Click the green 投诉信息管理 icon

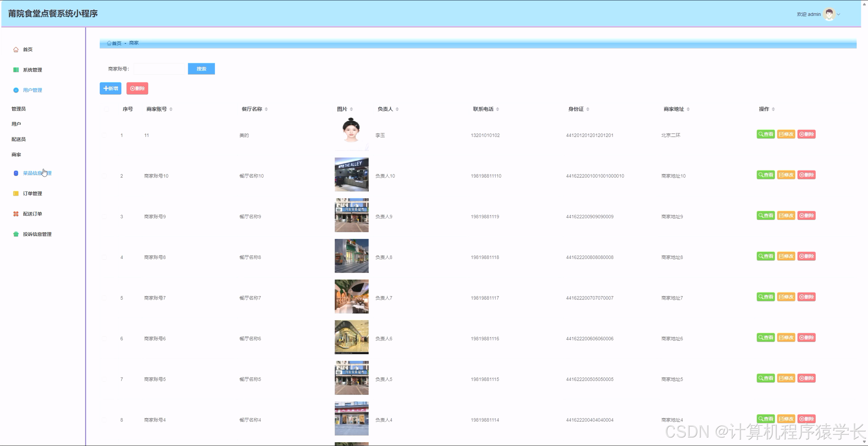[x=16, y=234]
